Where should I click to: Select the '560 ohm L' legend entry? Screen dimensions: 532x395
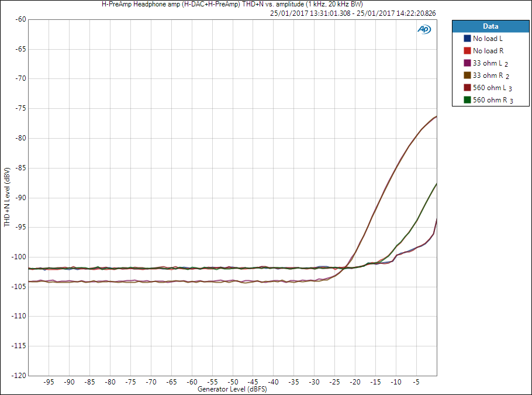tap(492, 88)
